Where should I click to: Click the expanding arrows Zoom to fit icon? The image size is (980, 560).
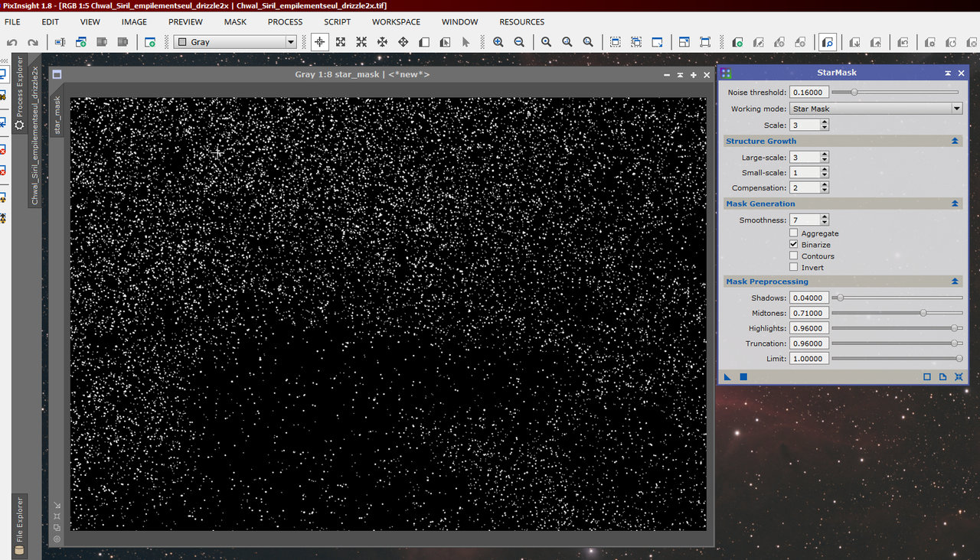[341, 42]
